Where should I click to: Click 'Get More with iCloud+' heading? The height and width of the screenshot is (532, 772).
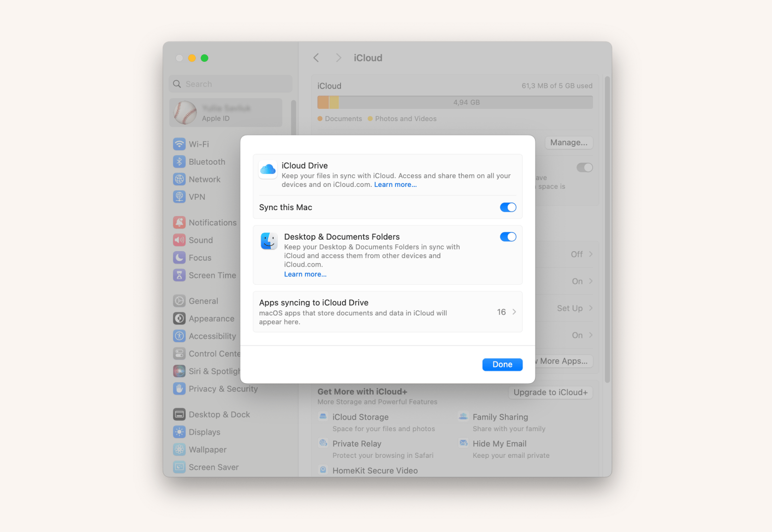click(x=362, y=392)
